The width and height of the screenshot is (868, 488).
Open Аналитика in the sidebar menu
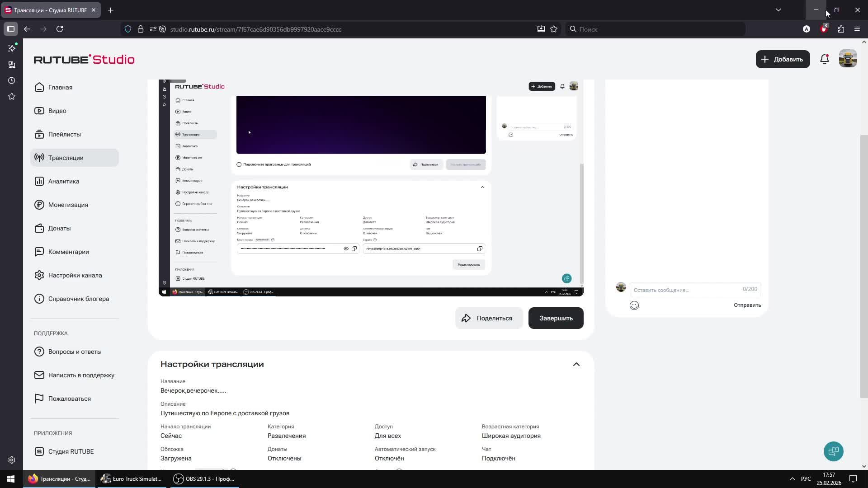(x=64, y=181)
